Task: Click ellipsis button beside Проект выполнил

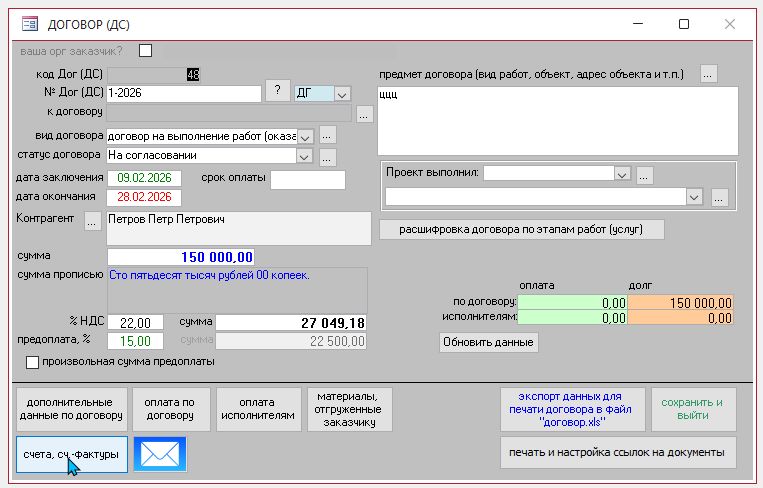Action: pos(645,174)
